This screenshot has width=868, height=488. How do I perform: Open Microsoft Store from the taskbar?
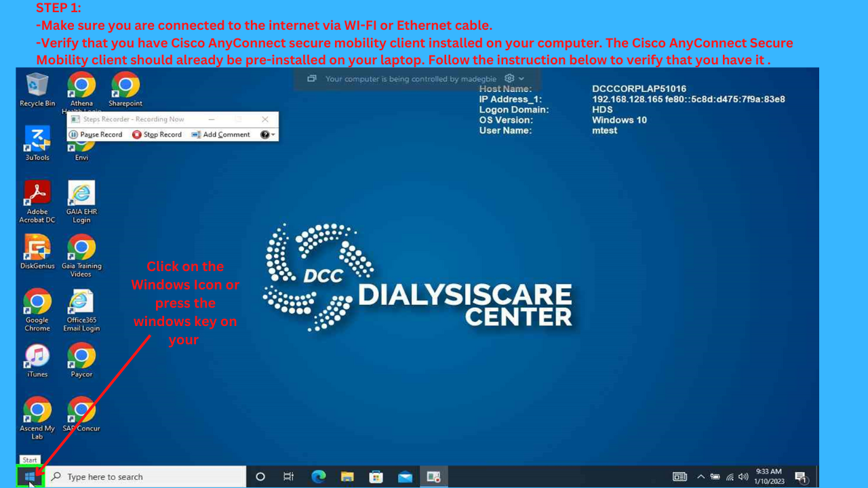pyautogui.click(x=376, y=477)
